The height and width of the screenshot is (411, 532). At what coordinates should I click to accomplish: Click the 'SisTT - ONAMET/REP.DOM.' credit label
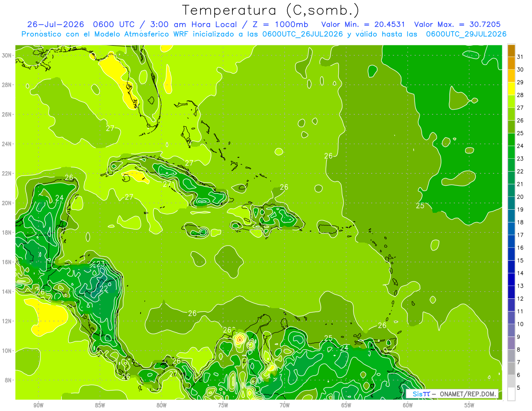point(453,394)
